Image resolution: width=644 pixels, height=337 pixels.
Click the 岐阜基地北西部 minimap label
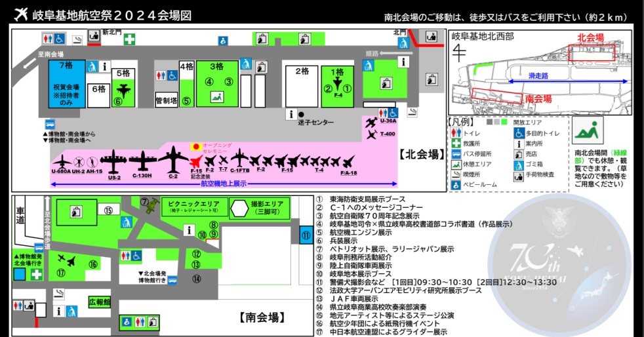(x=483, y=36)
